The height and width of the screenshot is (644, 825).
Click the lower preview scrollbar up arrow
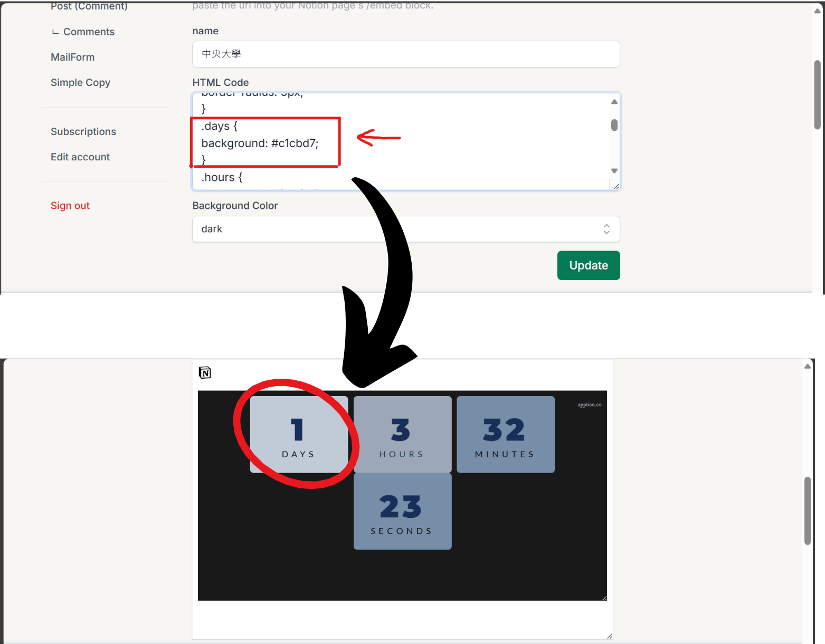[807, 366]
